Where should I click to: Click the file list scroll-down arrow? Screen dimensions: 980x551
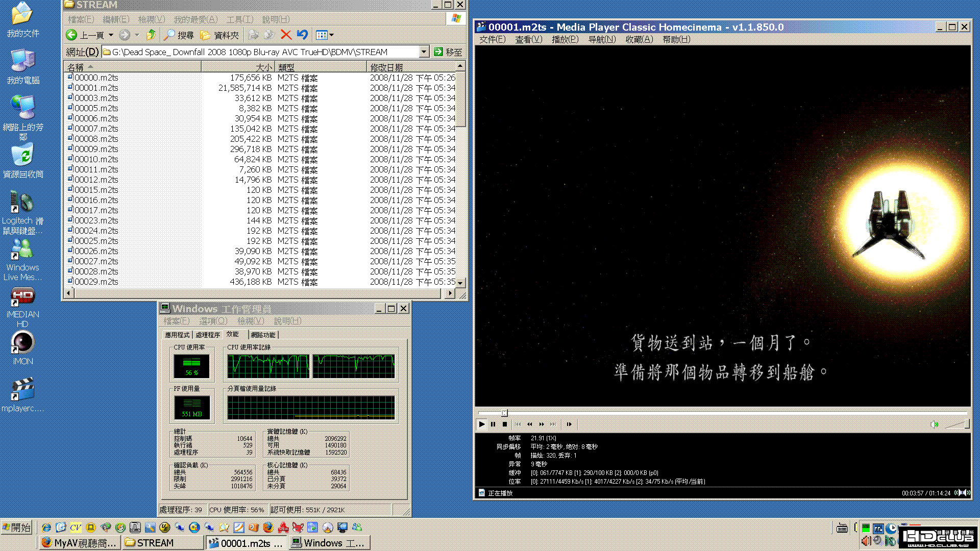tap(460, 283)
